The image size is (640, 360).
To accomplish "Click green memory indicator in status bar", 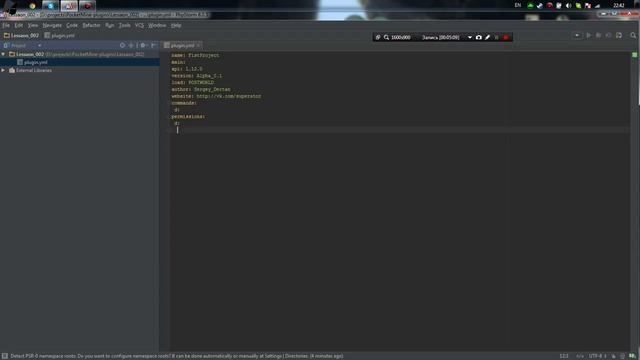I will pyautogui.click(x=632, y=356).
